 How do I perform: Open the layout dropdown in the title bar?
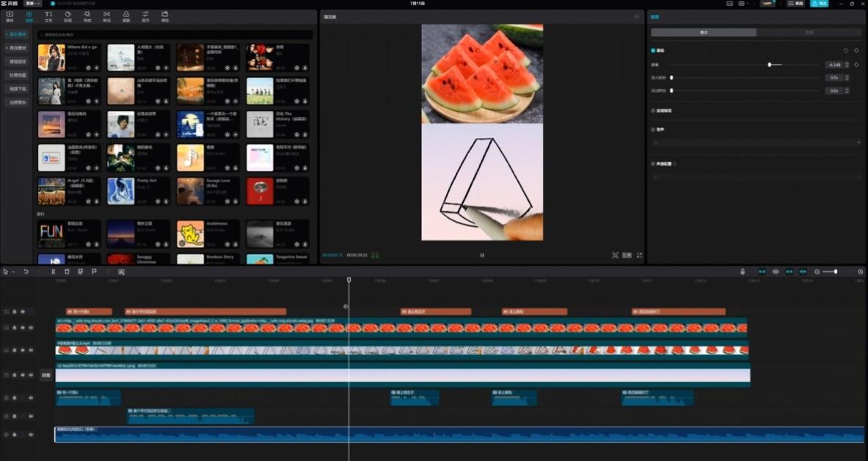coord(34,4)
